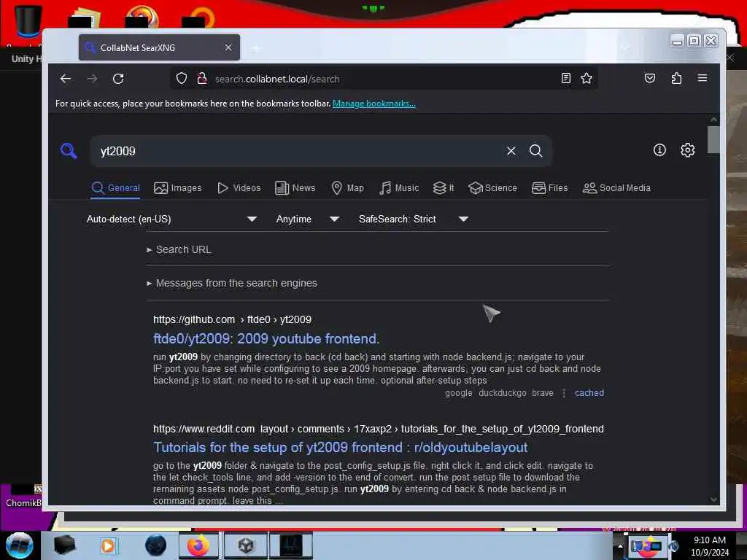Submit search using the magnifier button in the search box
The image size is (747, 560).
point(536,151)
